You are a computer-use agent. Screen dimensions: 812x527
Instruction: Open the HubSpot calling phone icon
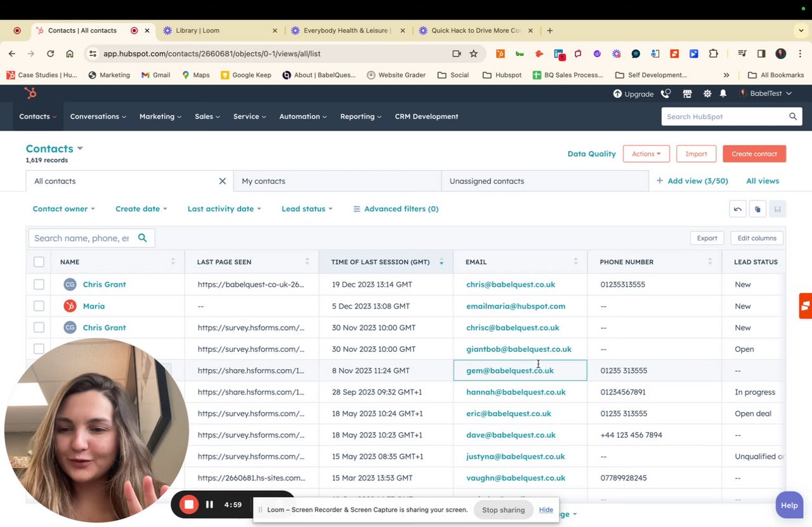click(665, 94)
